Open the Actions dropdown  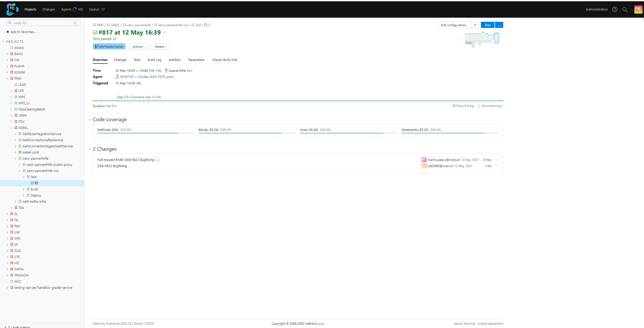[138, 47]
